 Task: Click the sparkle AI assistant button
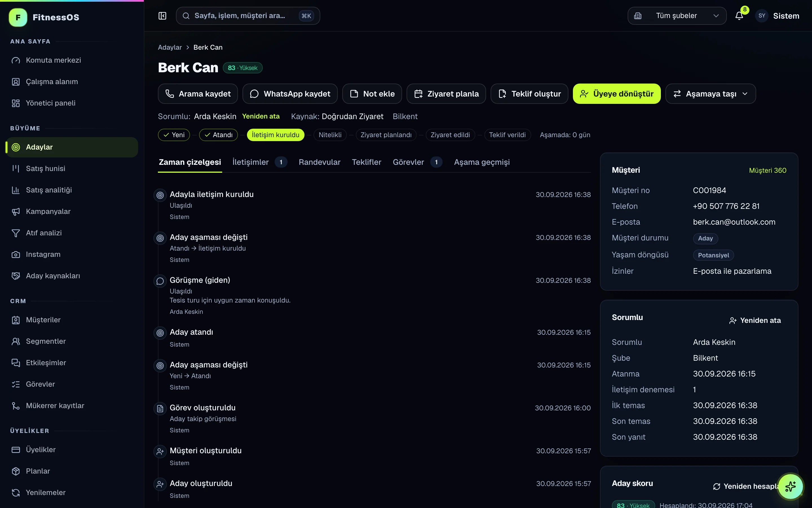click(790, 486)
